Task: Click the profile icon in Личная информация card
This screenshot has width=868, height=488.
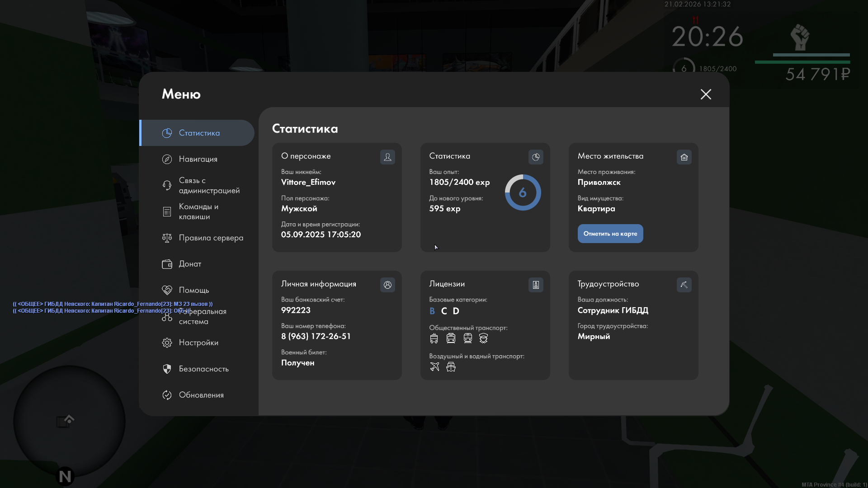Action: click(387, 285)
